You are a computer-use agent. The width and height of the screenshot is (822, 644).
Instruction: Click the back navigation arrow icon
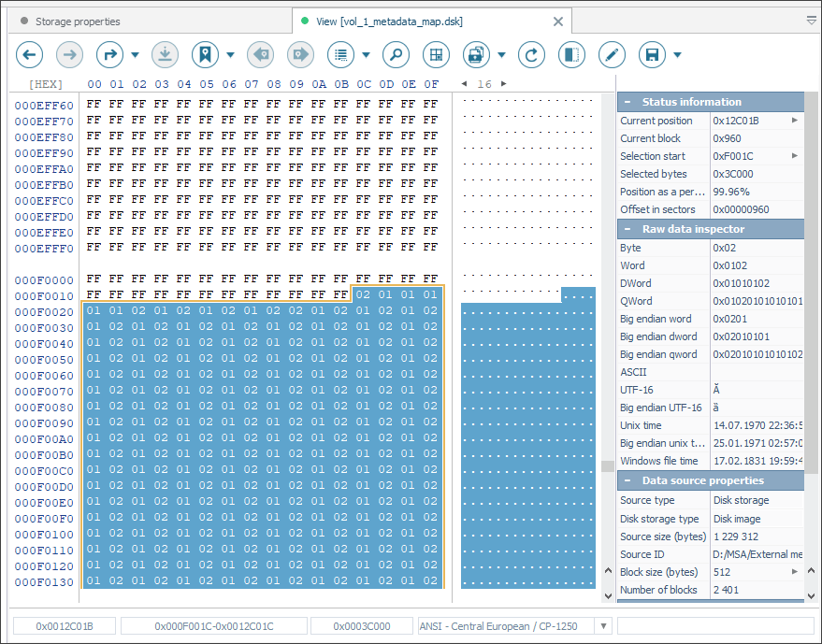pos(30,55)
